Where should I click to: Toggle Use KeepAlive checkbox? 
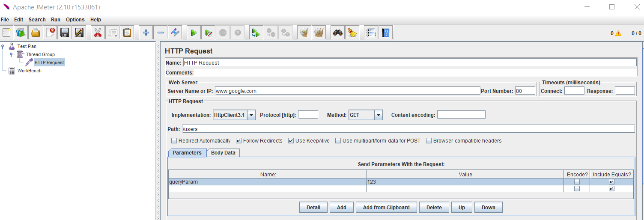[291, 140]
